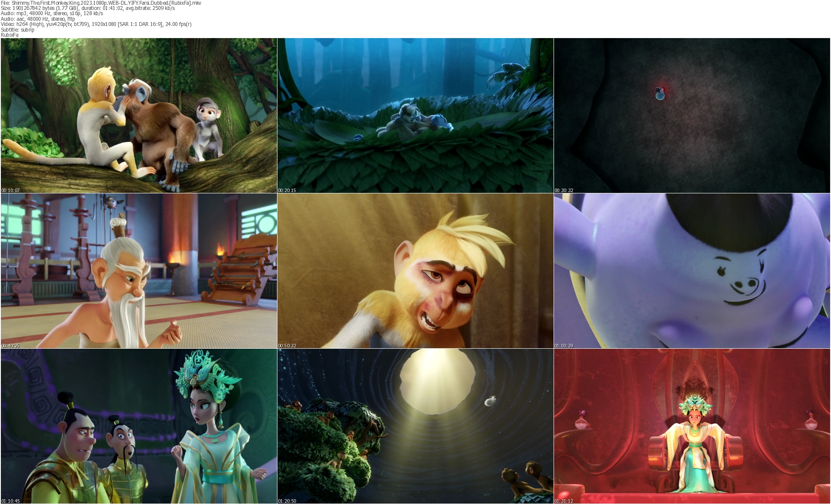Open the red throne room thumbnail
831x504 pixels.
point(692,426)
